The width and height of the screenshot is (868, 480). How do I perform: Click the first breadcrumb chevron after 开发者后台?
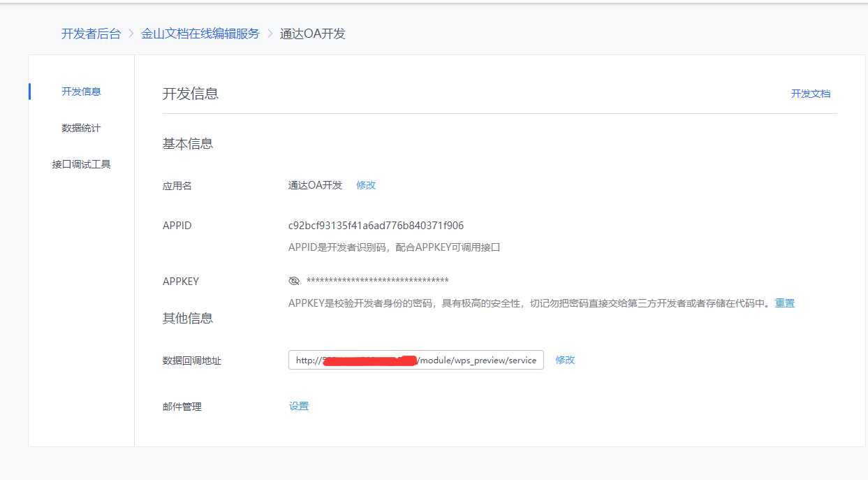tap(131, 34)
